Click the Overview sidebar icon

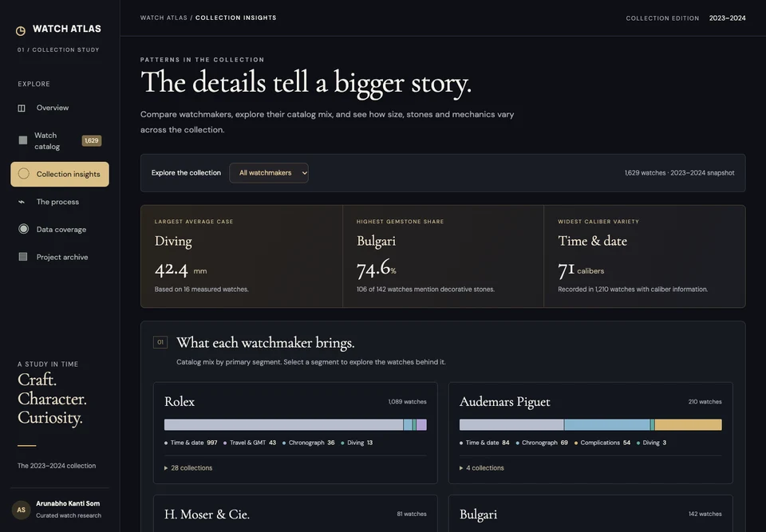(22, 108)
